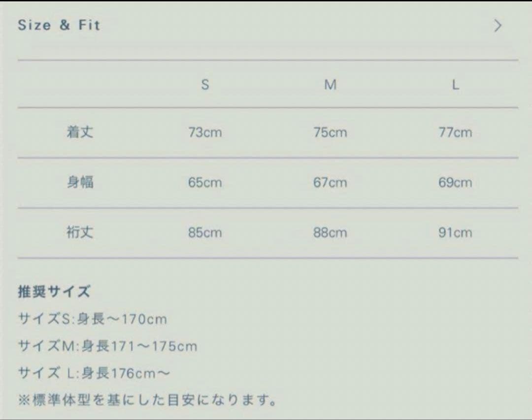Click the サイズM 身長171〜175cm line
This screenshot has height=420, width=532.
point(107,346)
